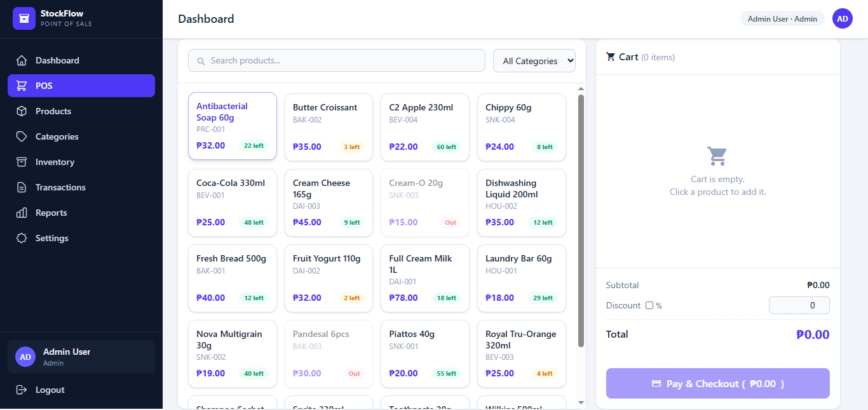This screenshot has height=410, width=868.
Task: Add Antibacterial Soap 60g to cart
Action: point(233,126)
